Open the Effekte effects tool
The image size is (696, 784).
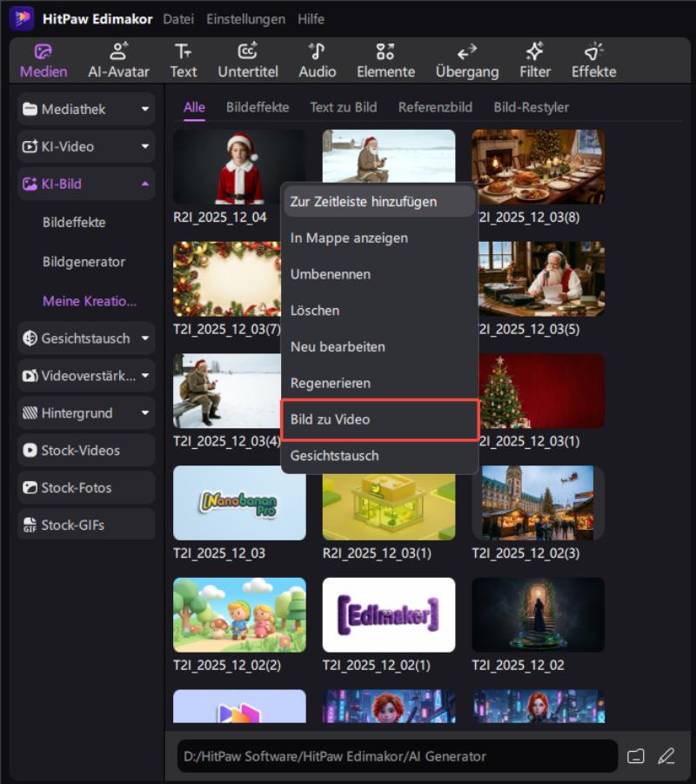click(x=593, y=60)
